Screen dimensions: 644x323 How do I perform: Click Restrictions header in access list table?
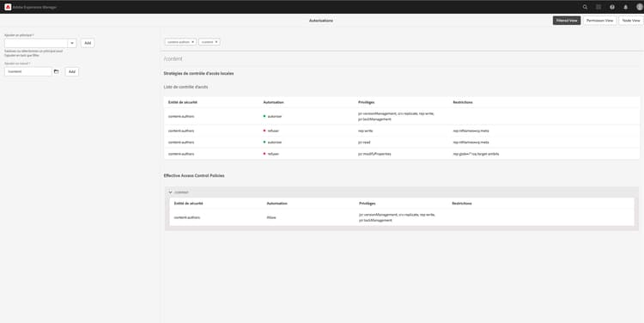tap(463, 102)
